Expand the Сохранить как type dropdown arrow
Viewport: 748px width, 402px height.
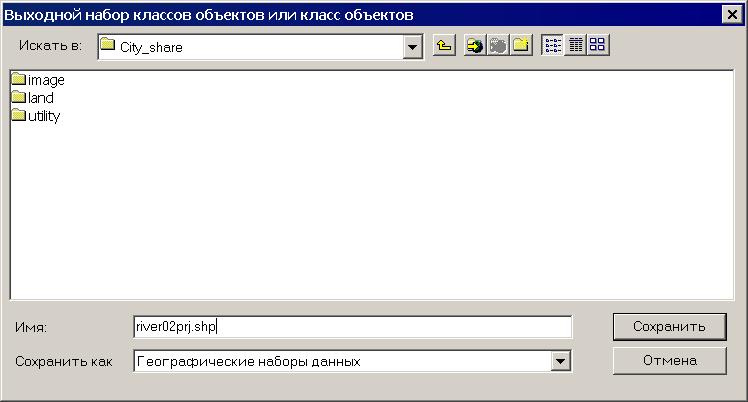click(x=561, y=361)
